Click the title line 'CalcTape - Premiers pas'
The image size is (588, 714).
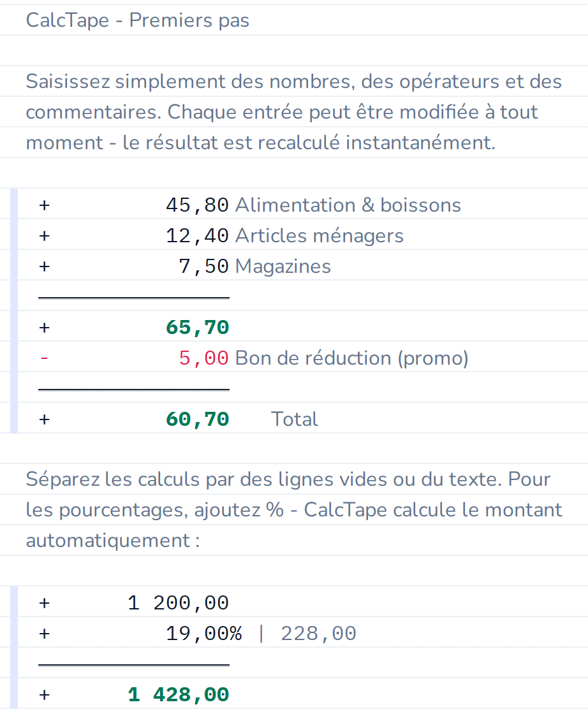138,20
